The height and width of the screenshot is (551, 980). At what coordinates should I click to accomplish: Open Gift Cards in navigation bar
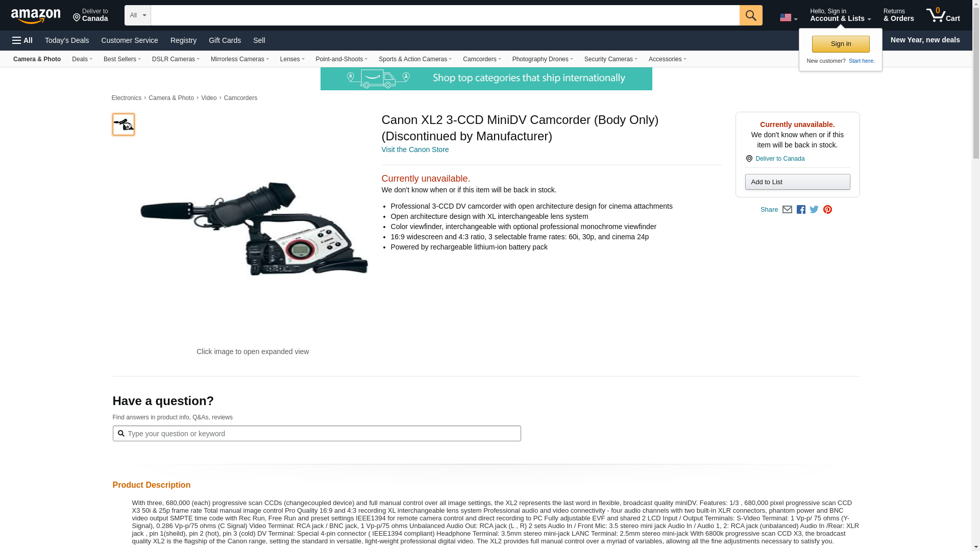tap(225, 40)
